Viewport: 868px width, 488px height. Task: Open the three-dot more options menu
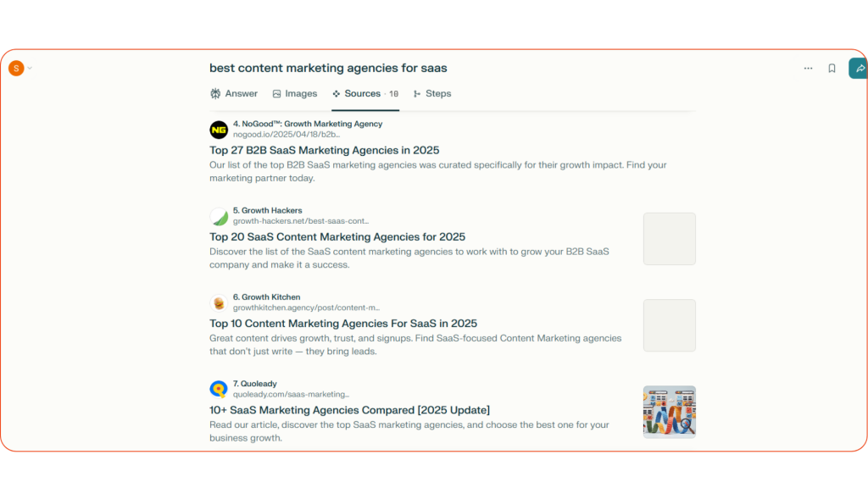click(x=808, y=69)
